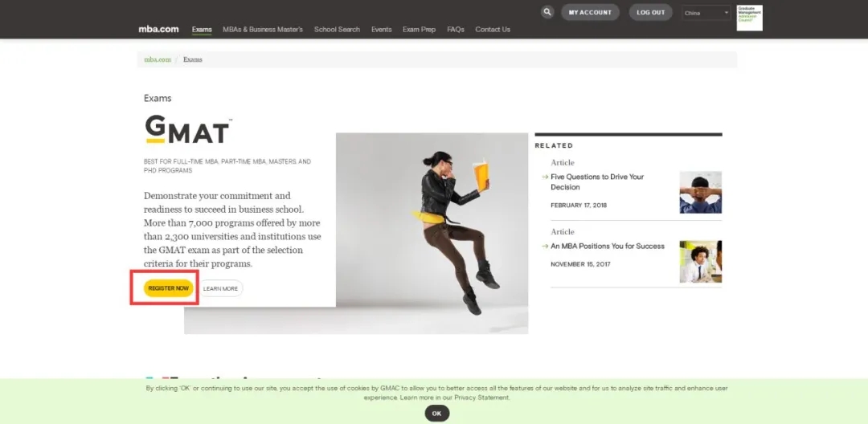Click the yellow REGISTER NOW button

tap(169, 288)
